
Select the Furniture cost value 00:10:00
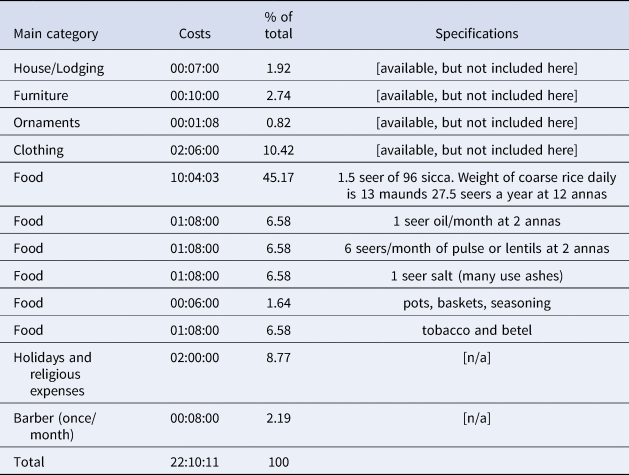click(195, 95)
